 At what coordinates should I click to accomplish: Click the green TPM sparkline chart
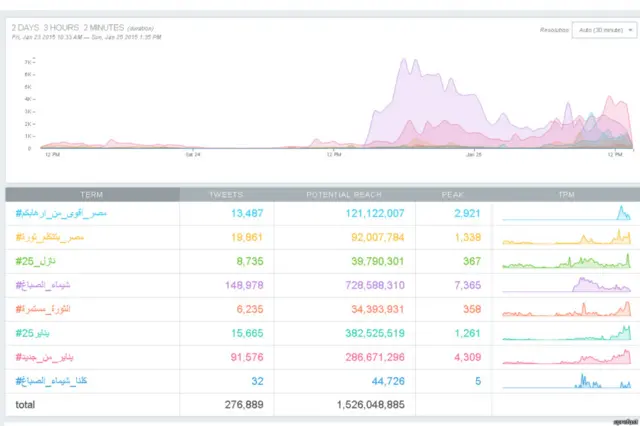(x=566, y=261)
